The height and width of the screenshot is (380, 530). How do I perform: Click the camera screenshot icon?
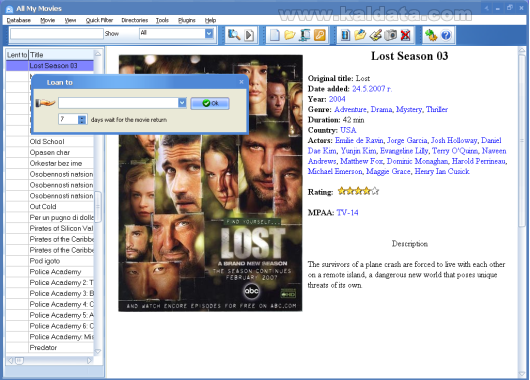pos(391,35)
